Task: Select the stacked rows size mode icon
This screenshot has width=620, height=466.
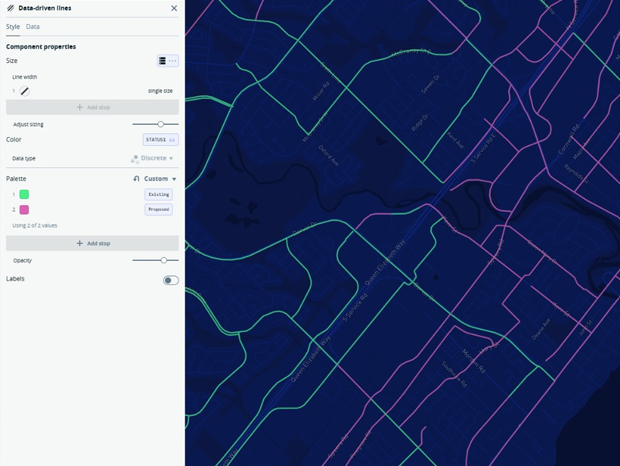Action: [162, 60]
